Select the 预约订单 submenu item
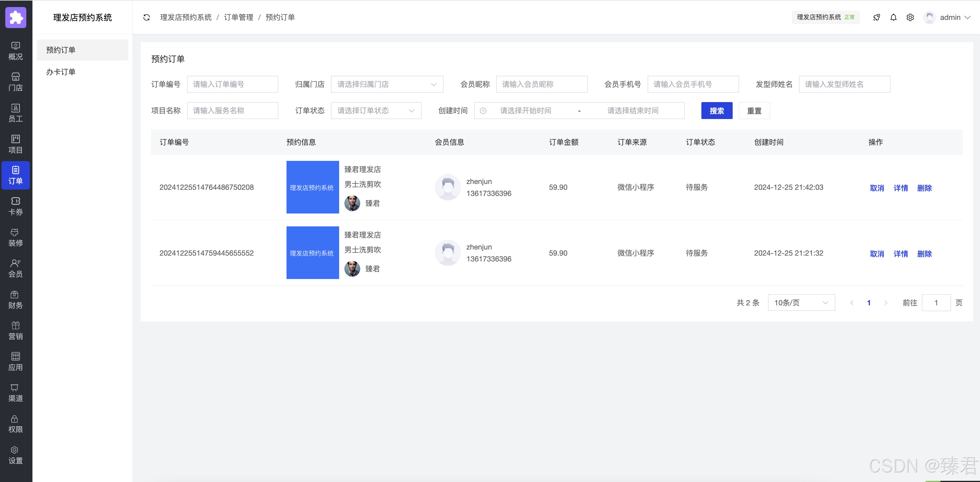The image size is (980, 482). coord(82,50)
